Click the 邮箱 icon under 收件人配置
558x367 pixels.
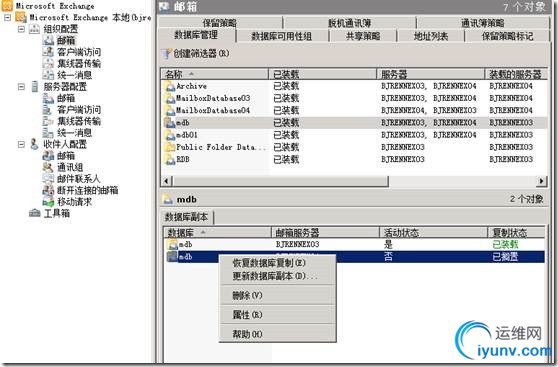[x=48, y=156]
